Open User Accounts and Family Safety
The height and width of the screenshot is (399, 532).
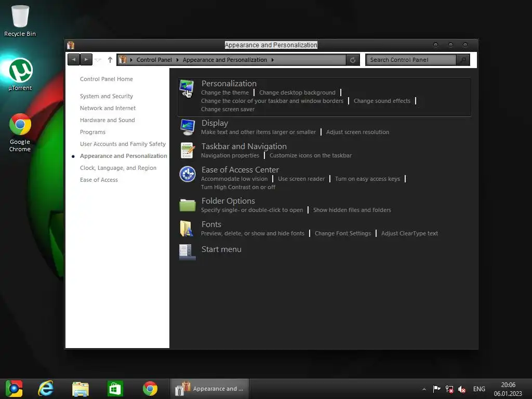click(x=123, y=144)
